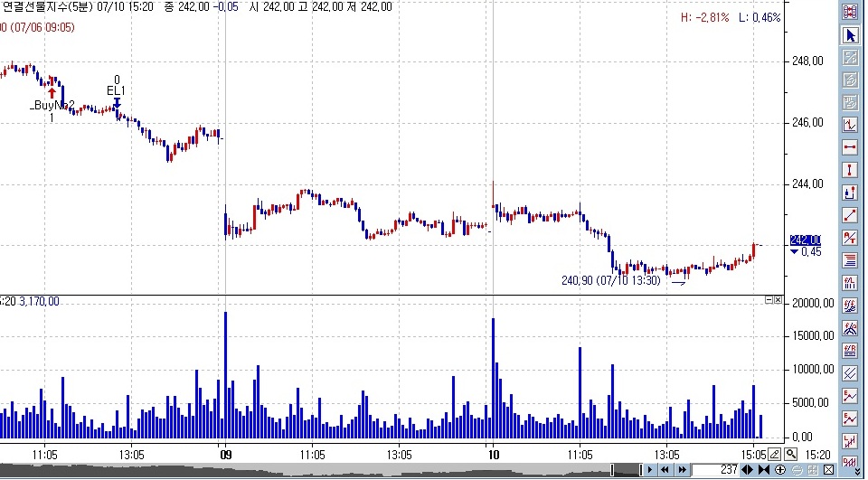The width and height of the screenshot is (868, 480).
Task: Click the rewind double-arrow button
Action: (x=664, y=470)
